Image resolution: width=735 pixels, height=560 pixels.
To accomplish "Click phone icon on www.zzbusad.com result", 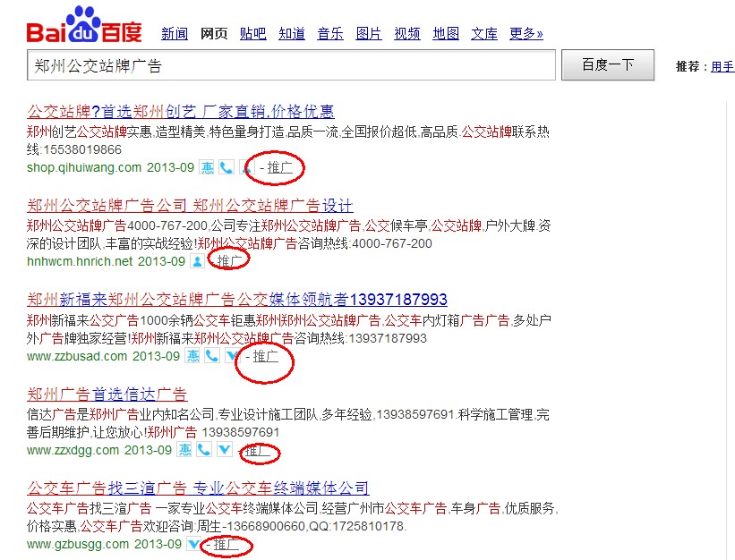I will tap(212, 356).
